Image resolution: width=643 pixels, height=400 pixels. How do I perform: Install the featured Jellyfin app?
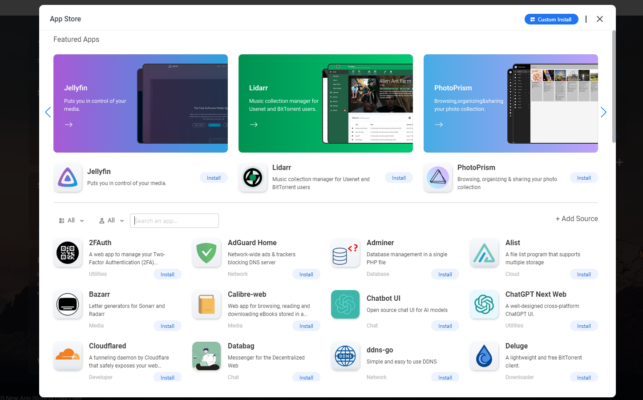[x=214, y=178]
